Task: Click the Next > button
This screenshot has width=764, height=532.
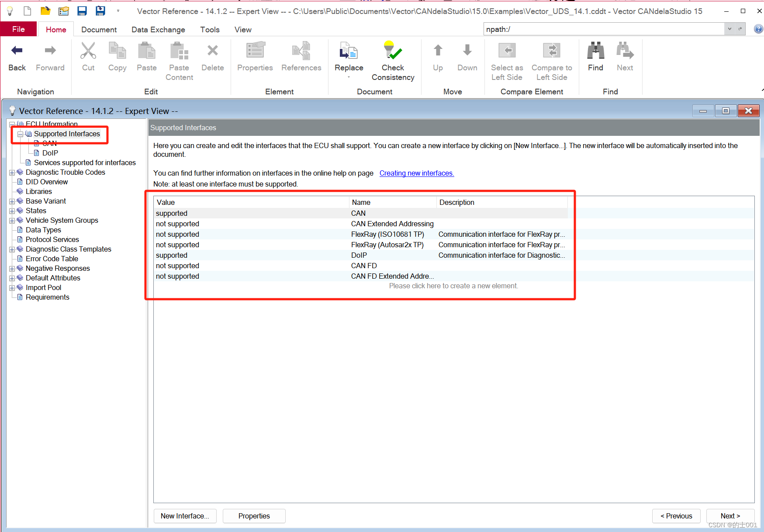Action: 730,516
